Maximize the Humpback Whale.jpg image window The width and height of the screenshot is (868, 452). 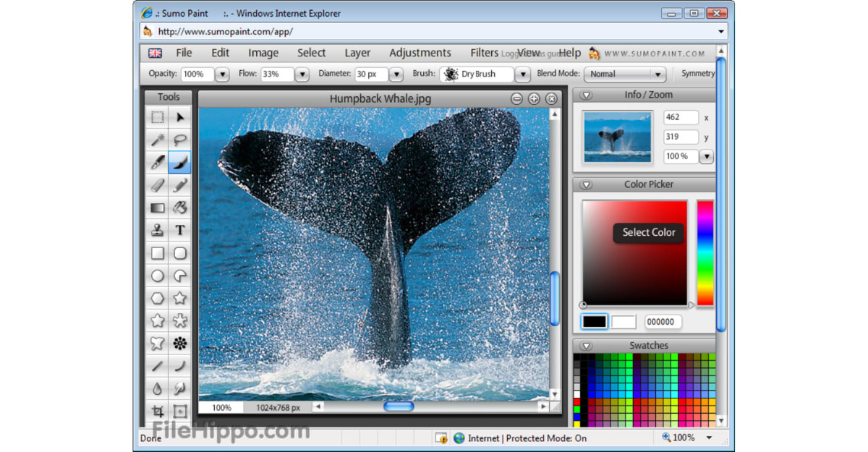(x=534, y=99)
